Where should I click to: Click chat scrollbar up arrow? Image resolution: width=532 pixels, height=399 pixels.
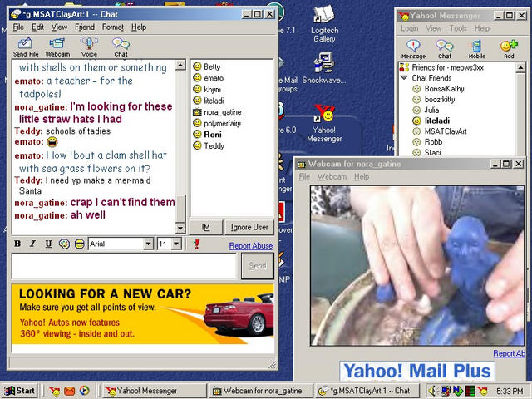tap(180, 65)
